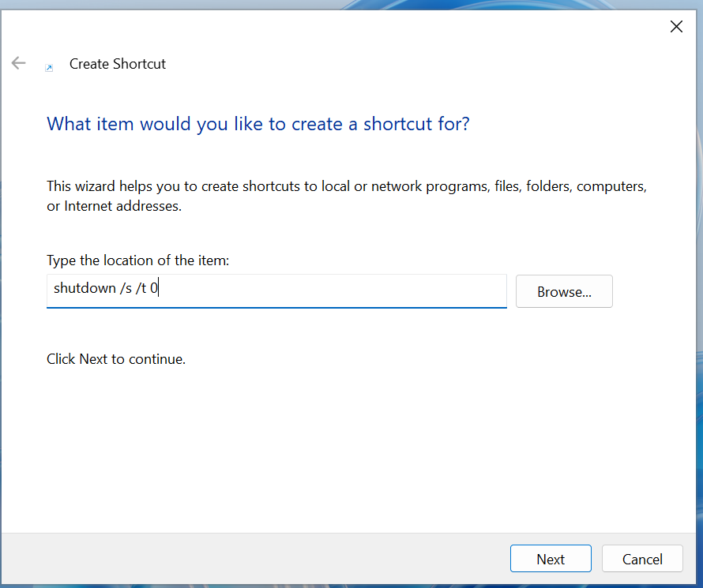Continue with the Next button
Screen dimensions: 703x588
click(551, 559)
